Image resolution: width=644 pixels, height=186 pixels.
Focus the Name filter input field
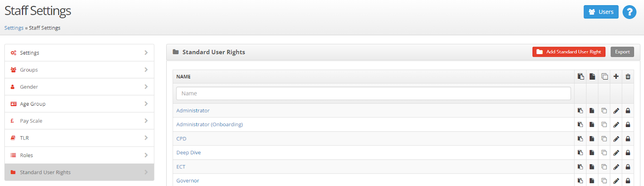tap(373, 94)
